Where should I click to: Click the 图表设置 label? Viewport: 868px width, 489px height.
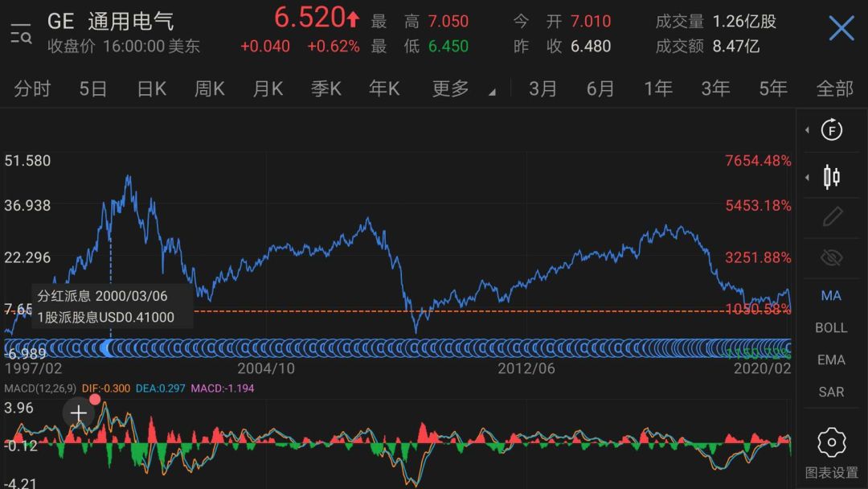point(832,472)
